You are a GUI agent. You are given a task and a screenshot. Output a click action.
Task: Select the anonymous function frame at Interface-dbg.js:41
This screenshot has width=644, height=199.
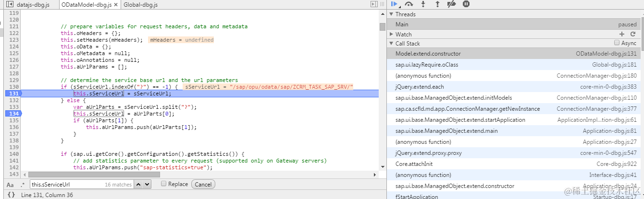[514, 175]
